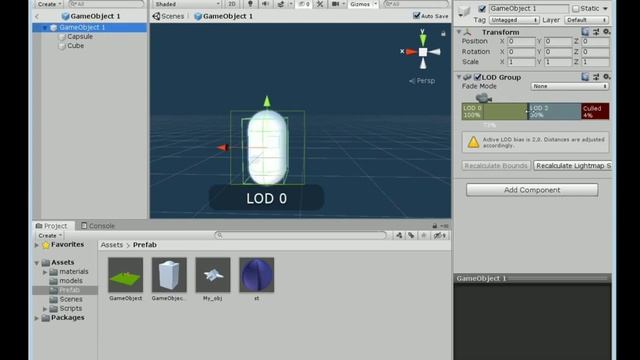Toggle LOD Group enabled checkbox
Screen dimensions: 640x360
pos(478,77)
